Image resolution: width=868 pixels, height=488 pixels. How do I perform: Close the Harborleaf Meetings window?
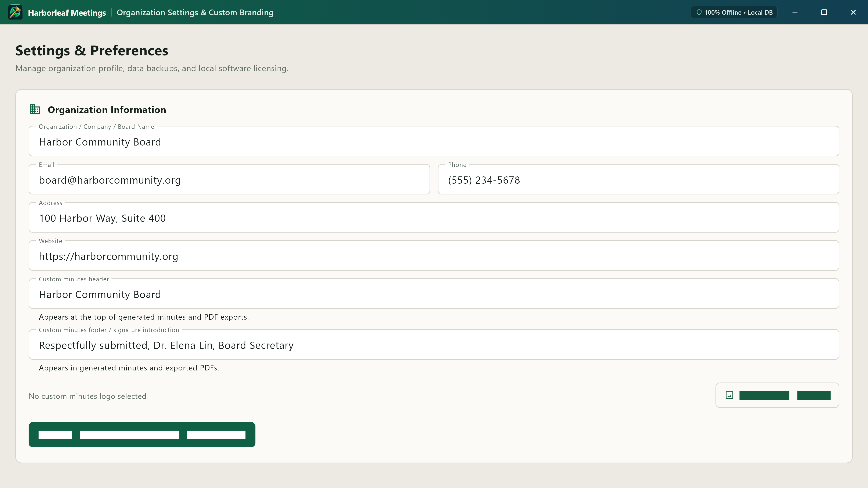tap(853, 12)
